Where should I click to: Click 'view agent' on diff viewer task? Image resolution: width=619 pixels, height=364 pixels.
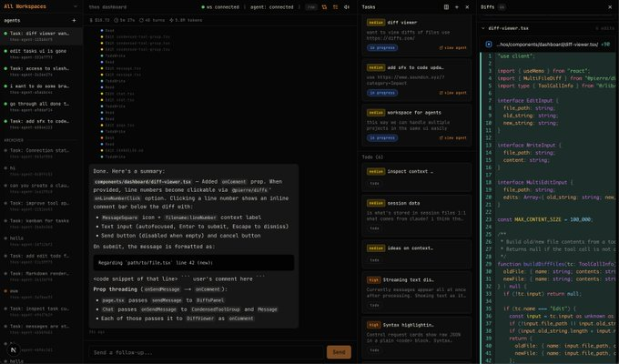tap(452, 47)
